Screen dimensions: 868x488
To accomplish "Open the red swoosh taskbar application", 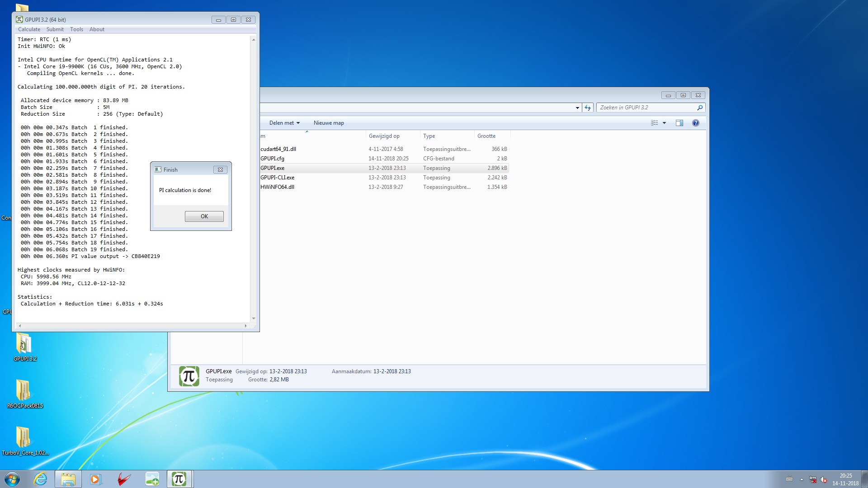I will pyautogui.click(x=123, y=479).
